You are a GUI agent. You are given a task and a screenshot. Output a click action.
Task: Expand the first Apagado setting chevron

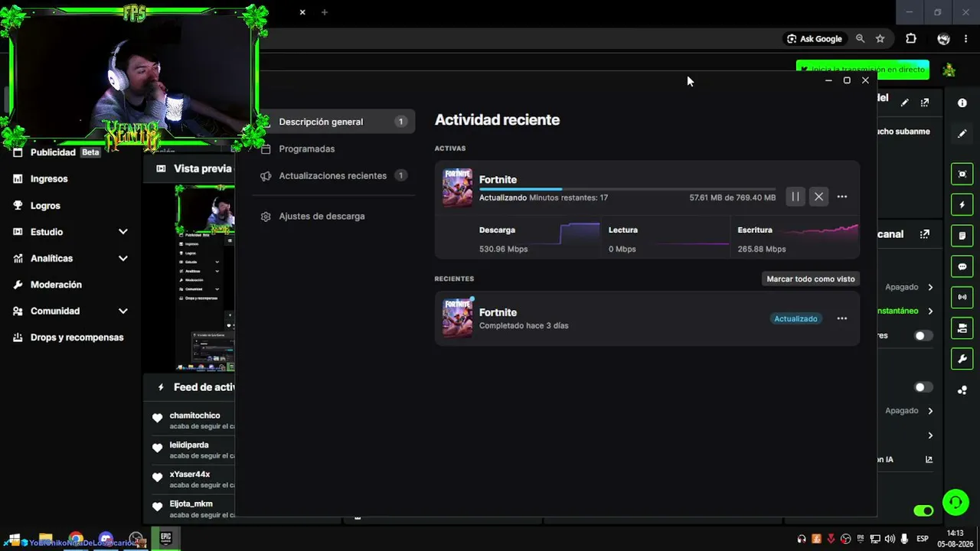pos(930,287)
